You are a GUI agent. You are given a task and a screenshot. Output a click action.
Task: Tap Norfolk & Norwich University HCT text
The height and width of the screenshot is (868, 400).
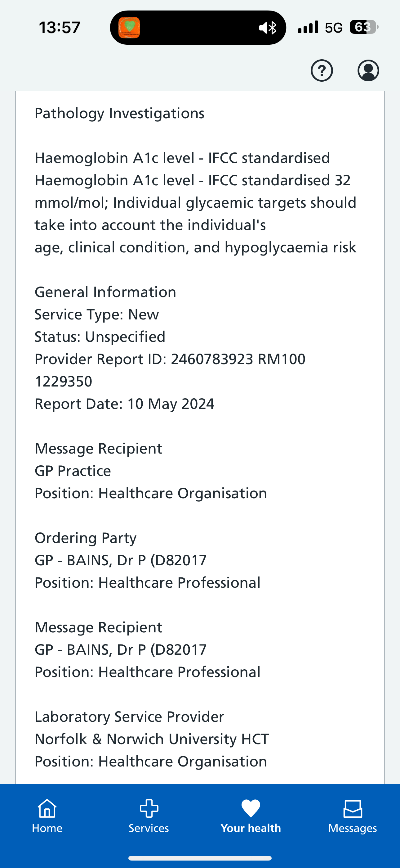[x=152, y=739]
